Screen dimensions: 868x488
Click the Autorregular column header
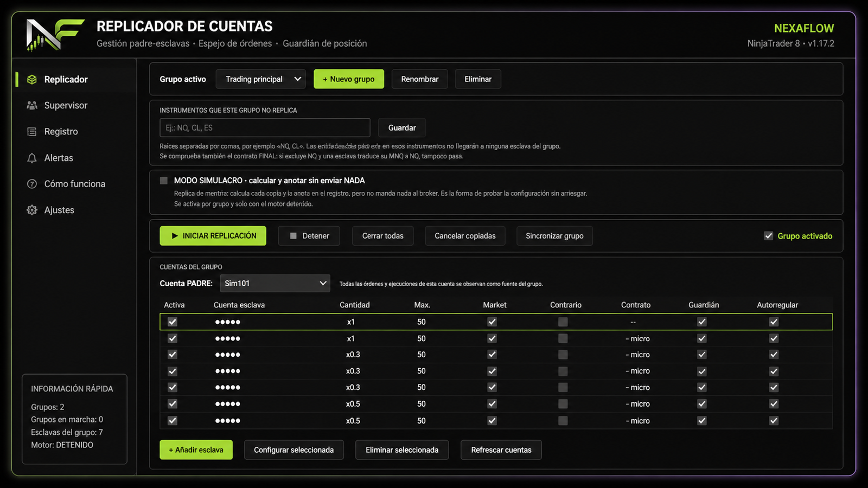[777, 305]
